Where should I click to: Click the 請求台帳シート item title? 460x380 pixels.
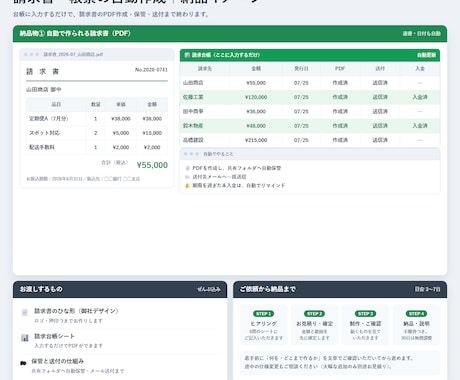click(54, 336)
